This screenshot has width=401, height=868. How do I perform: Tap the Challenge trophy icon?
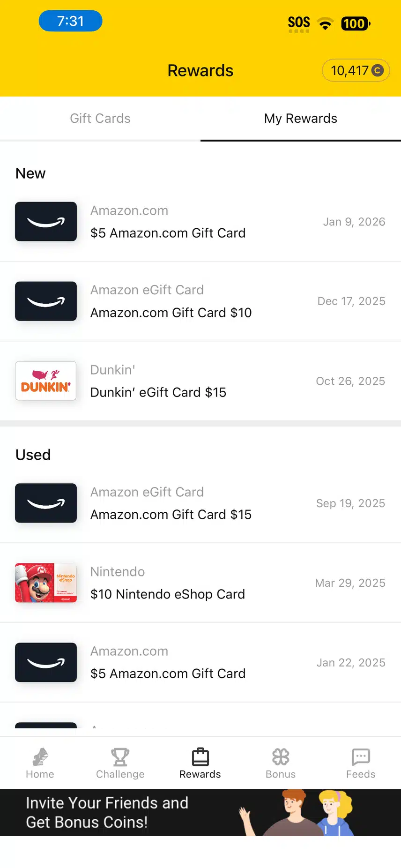(x=120, y=756)
